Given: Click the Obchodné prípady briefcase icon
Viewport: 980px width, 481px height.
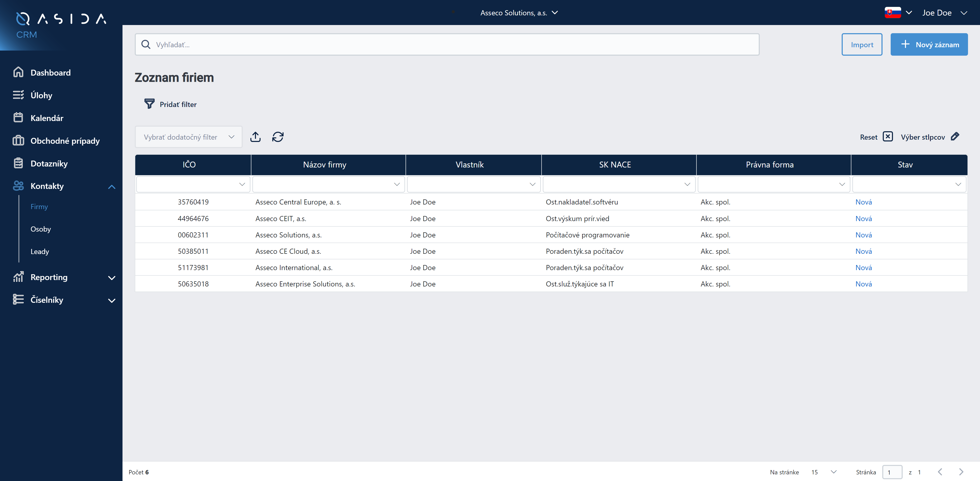Looking at the screenshot, I should coord(18,140).
